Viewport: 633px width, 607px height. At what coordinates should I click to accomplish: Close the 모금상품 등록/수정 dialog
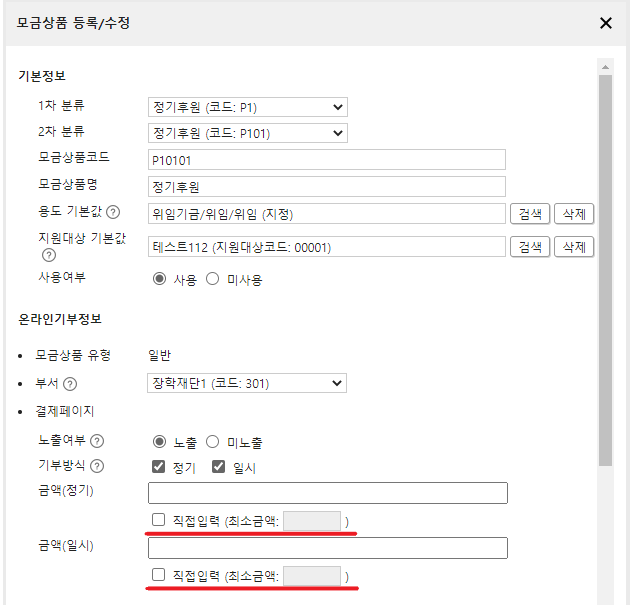pyautogui.click(x=605, y=23)
